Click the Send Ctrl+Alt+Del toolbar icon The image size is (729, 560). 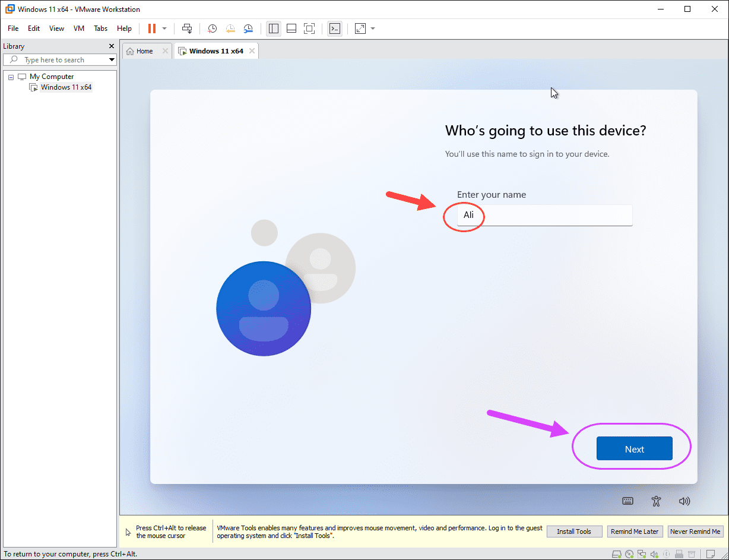click(187, 29)
